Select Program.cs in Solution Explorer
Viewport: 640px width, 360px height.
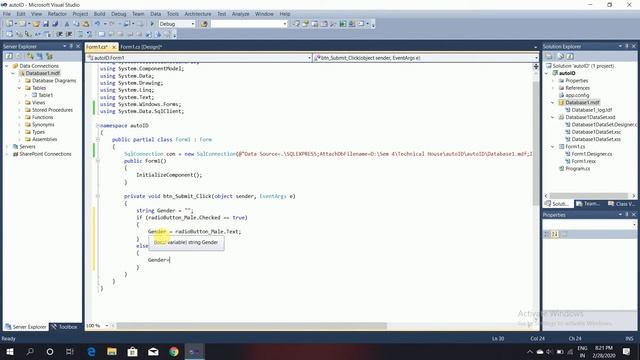pyautogui.click(x=577, y=169)
